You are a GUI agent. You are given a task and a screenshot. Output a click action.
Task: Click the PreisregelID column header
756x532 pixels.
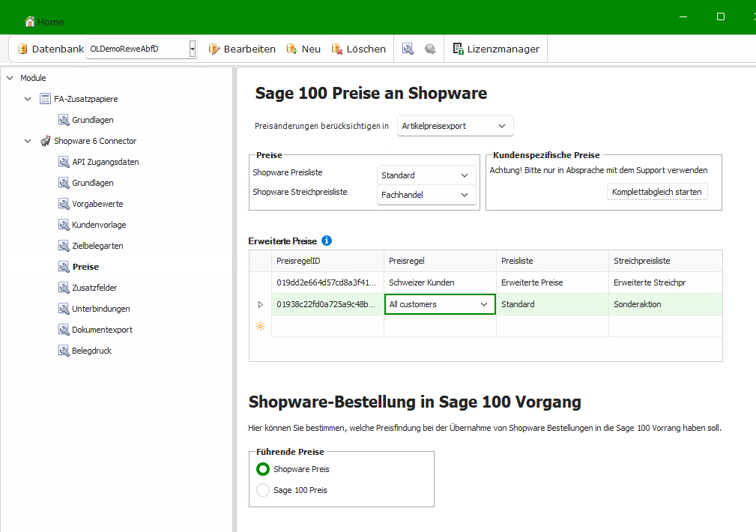tap(327, 261)
